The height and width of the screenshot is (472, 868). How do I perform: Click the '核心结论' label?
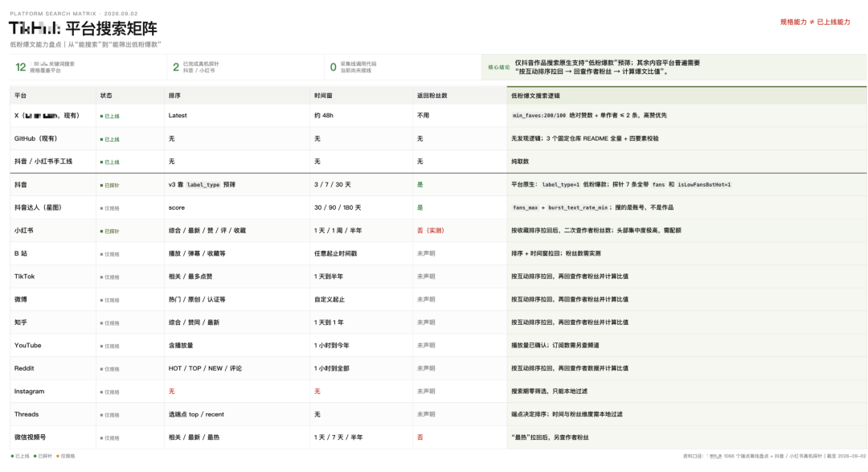tap(499, 68)
